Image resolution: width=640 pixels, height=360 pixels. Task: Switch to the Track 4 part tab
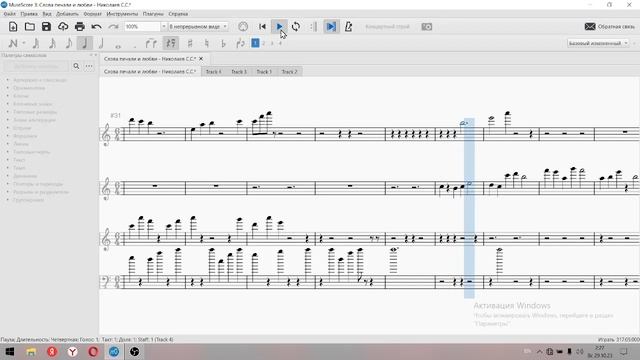[213, 71]
